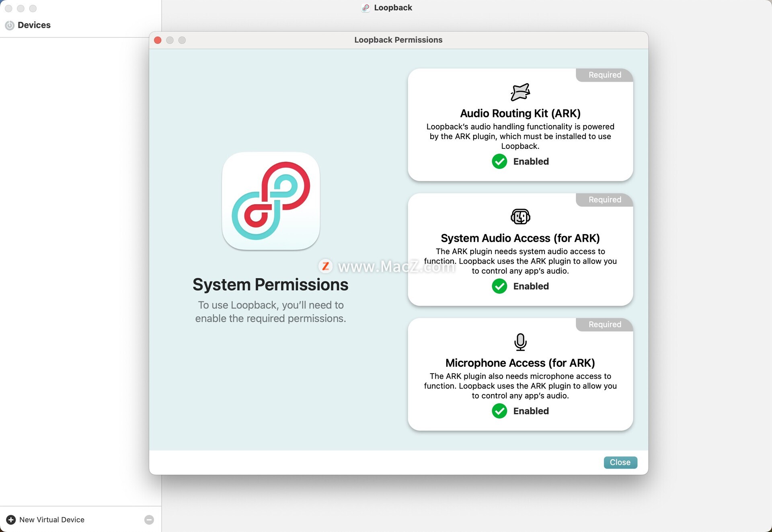Click the large Loopback app logo
Image resolution: width=772 pixels, height=532 pixels.
271,201
